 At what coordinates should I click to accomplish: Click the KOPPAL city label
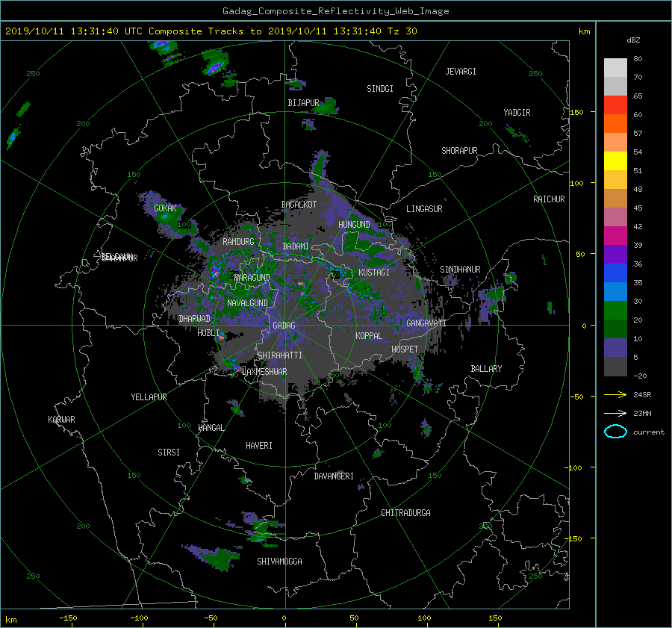[369, 335]
